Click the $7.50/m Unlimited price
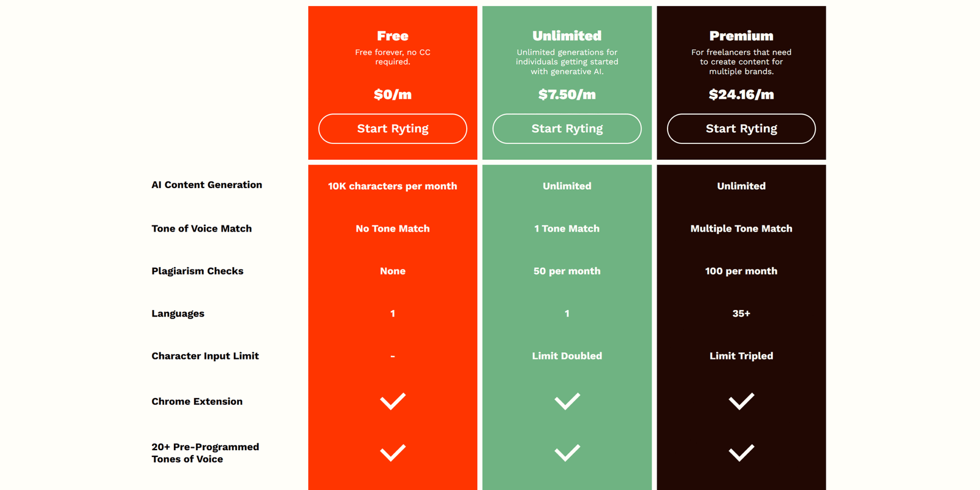Image resolution: width=980 pixels, height=490 pixels. coord(567,94)
